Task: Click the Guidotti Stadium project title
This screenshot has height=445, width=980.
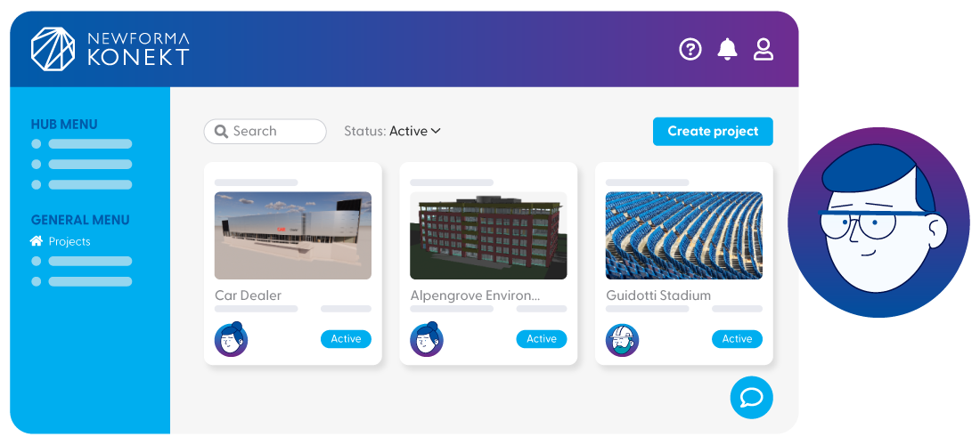Action: (658, 295)
